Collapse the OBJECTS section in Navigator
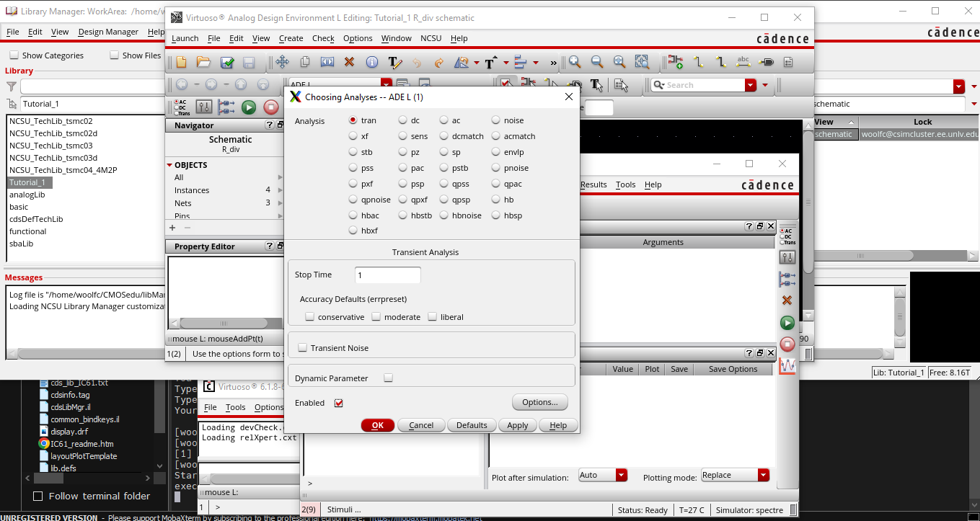Screen dimensions: 980x521 170,165
